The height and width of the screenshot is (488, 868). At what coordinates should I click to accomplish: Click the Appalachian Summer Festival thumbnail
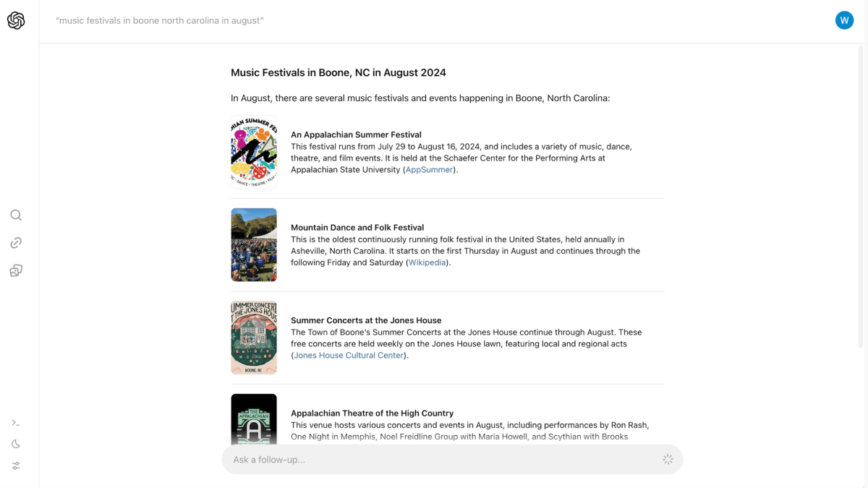pos(254,153)
